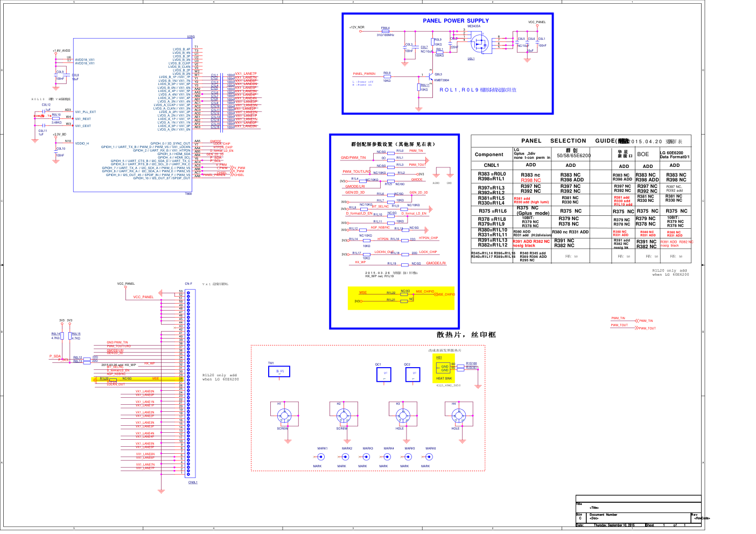Click the PANEL_PWREN net label
756x534 pixels.
click(364, 74)
